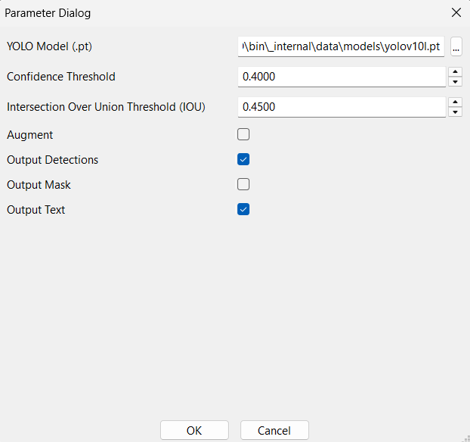The image size is (470, 442).
Task: Decrease IOU threshold with down arrow
Action: point(455,112)
